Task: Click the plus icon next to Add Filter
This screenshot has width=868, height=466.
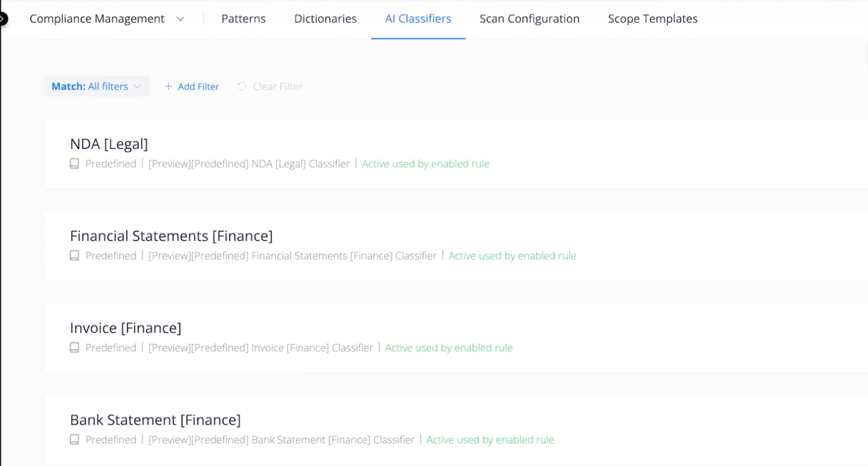Action: pyautogui.click(x=169, y=86)
